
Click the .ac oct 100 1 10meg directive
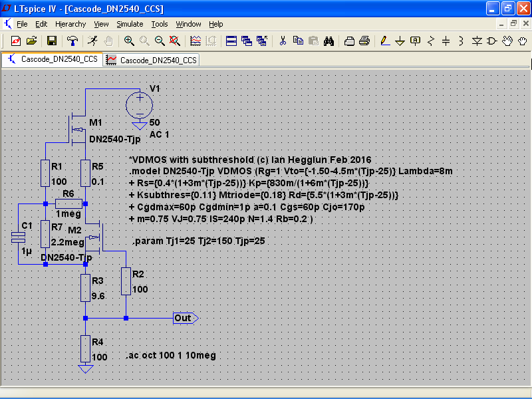coord(171,355)
